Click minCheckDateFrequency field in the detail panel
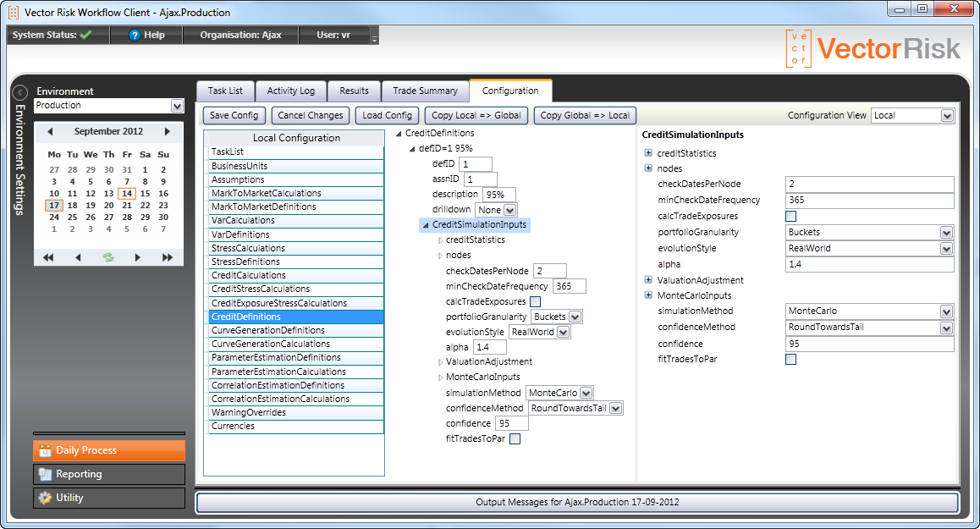 [869, 201]
